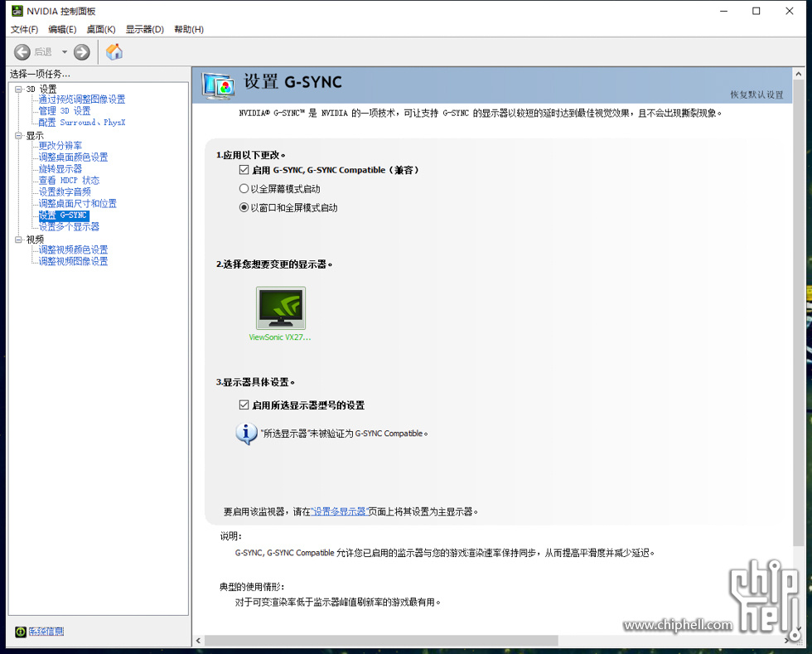Open 调整桌面尺寸和位置 tree item
The image size is (812, 654).
coord(78,204)
